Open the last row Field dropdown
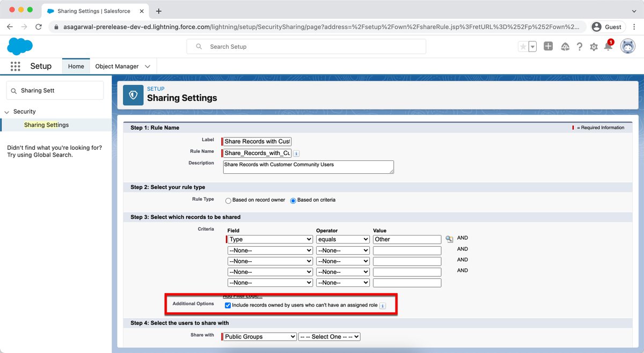This screenshot has height=353, width=644. pos(270,283)
